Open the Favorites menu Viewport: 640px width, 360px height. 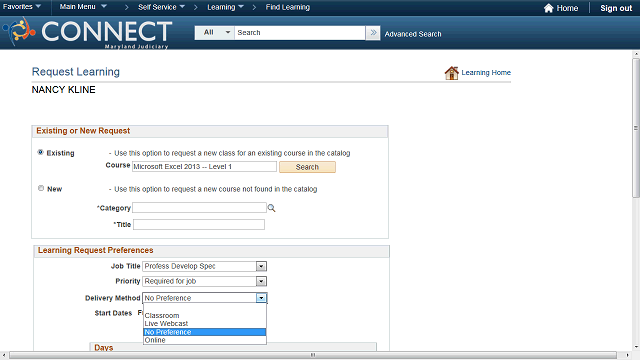(22, 7)
